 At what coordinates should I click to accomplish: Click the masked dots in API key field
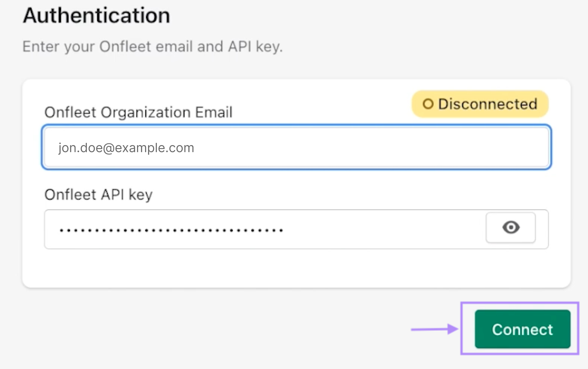coord(171,230)
